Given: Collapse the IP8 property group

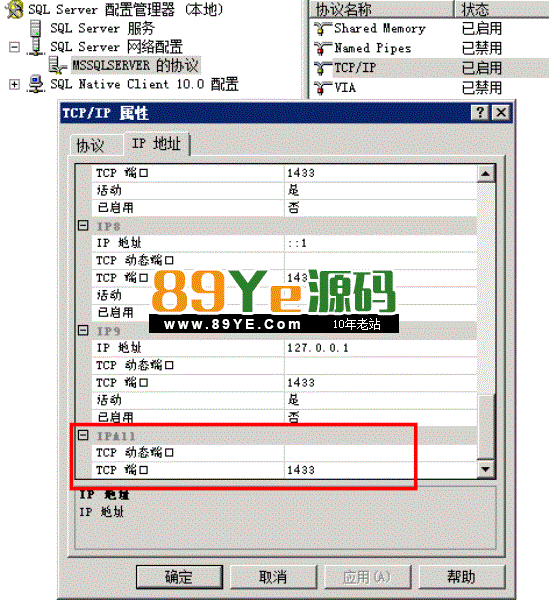Looking at the screenshot, I should (83, 225).
